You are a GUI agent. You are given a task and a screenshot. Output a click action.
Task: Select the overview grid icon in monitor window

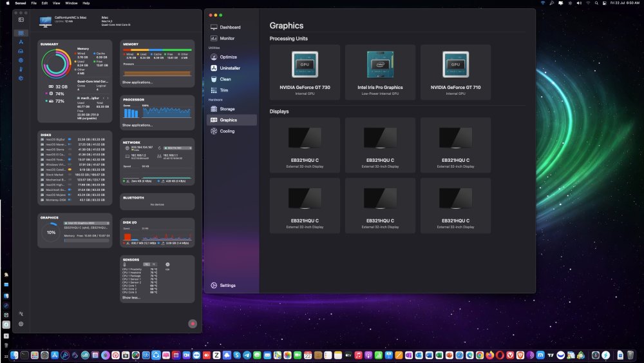pos(21,33)
